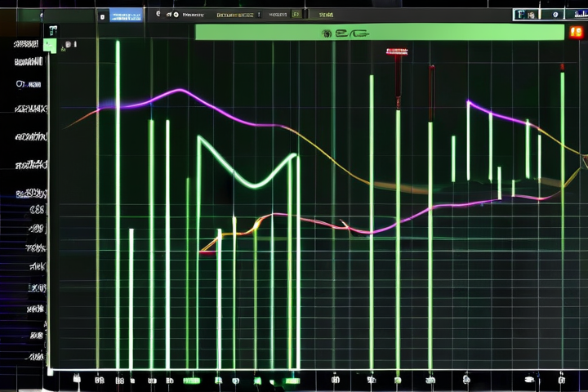This screenshot has width=588, height=392.
Task: Toggle the small boxed indicator in the top toolbar center
Action: coord(296,15)
